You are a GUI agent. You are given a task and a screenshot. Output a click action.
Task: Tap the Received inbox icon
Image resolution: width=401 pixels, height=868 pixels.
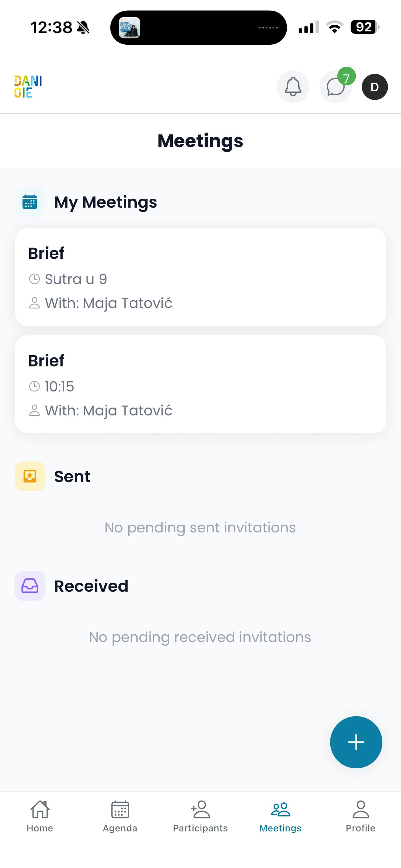30,586
